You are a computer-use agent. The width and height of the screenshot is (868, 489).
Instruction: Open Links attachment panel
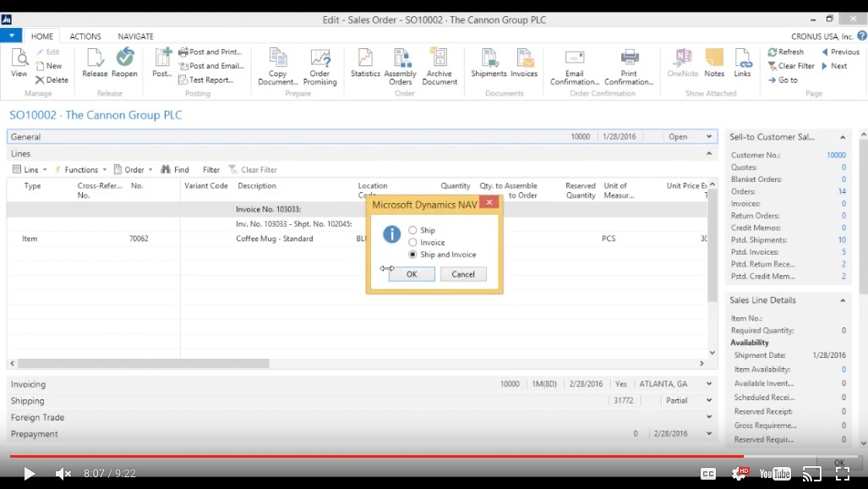click(x=742, y=63)
